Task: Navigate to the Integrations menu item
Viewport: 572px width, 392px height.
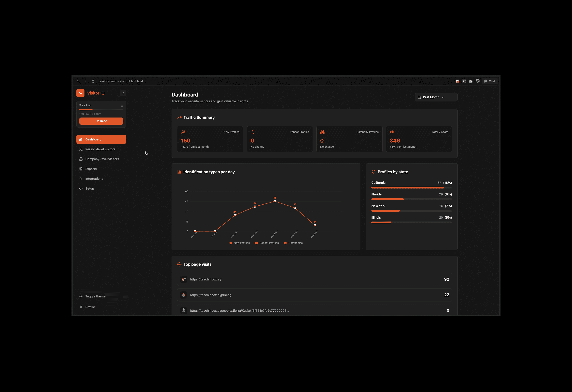Action: pos(94,179)
